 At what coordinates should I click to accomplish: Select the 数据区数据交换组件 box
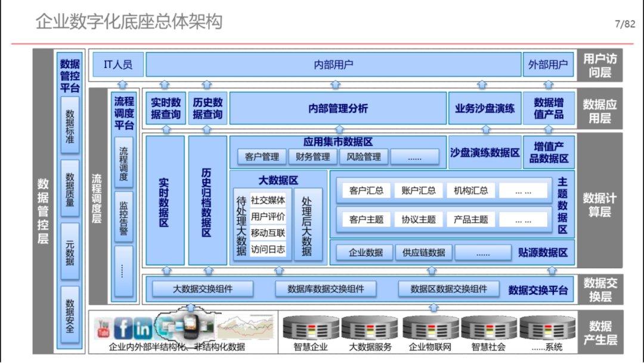449,289
